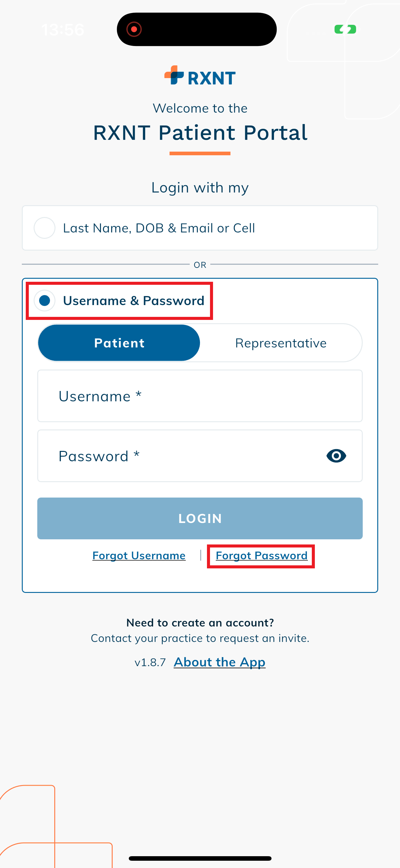Tap the 'Need to create an account?' text
400x868 pixels.
[x=200, y=623]
